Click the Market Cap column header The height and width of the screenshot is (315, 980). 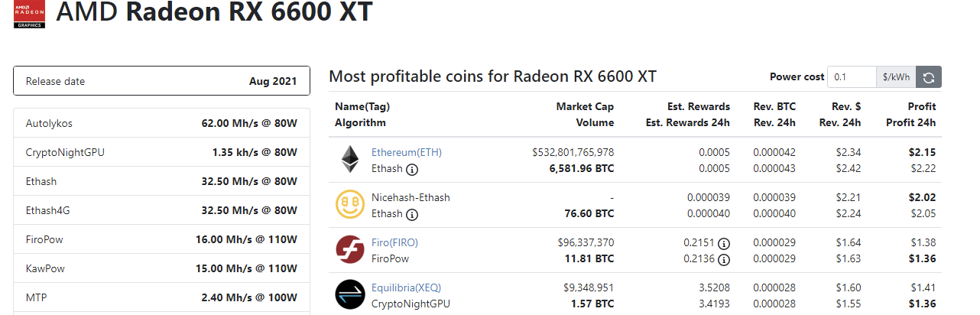click(x=585, y=106)
